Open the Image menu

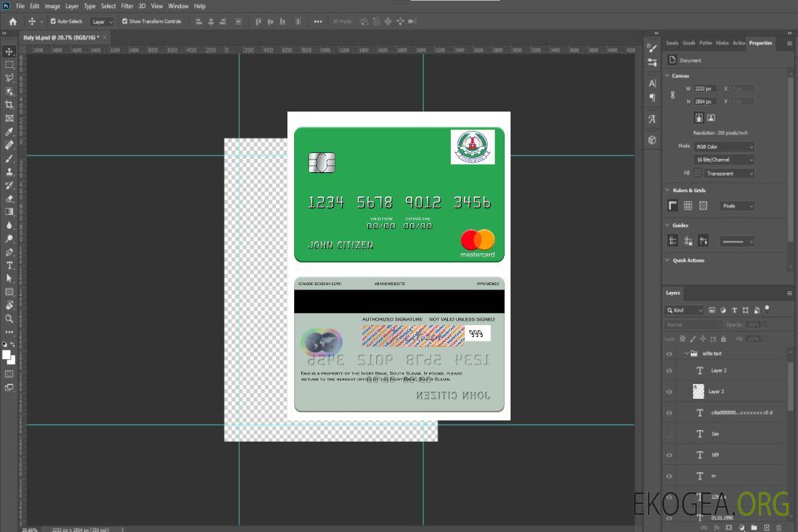point(52,6)
